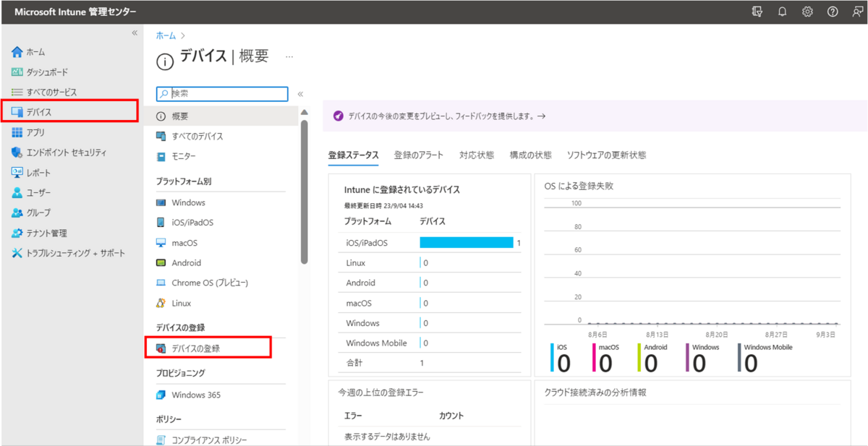Image resolution: width=868 pixels, height=446 pixels.
Task: Click クラウド接続済みの分析情報 panel title
Action: [x=595, y=393]
